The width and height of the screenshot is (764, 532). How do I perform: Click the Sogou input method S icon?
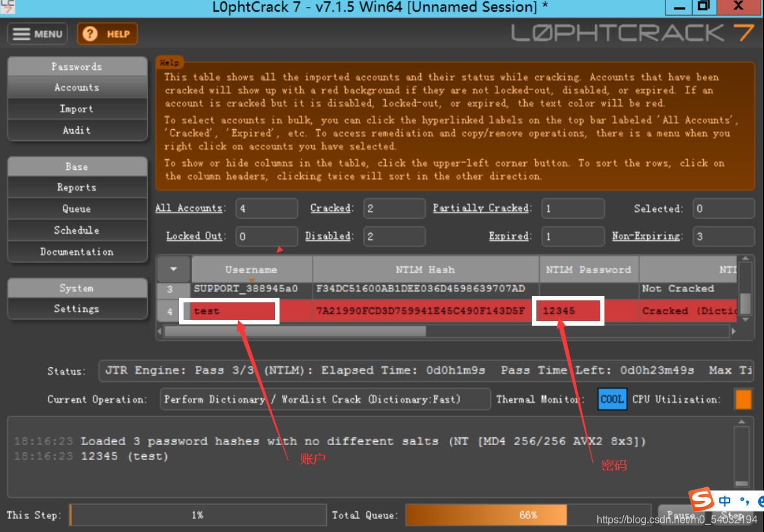click(701, 500)
